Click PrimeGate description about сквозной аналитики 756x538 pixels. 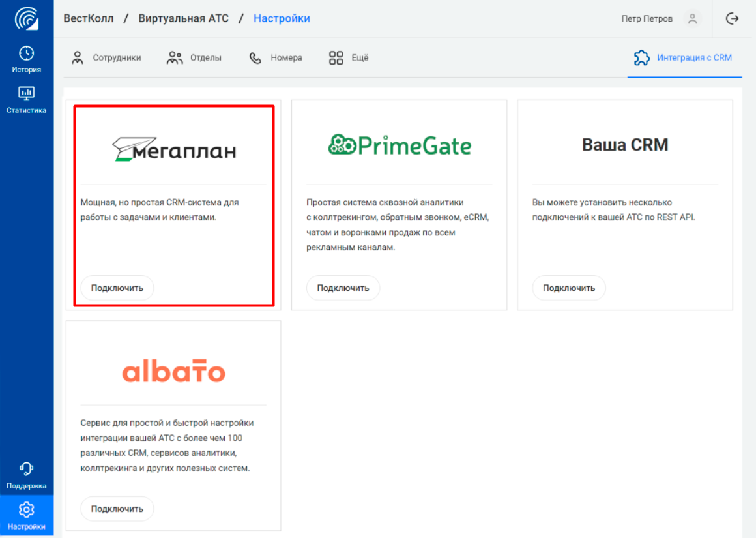398,225
